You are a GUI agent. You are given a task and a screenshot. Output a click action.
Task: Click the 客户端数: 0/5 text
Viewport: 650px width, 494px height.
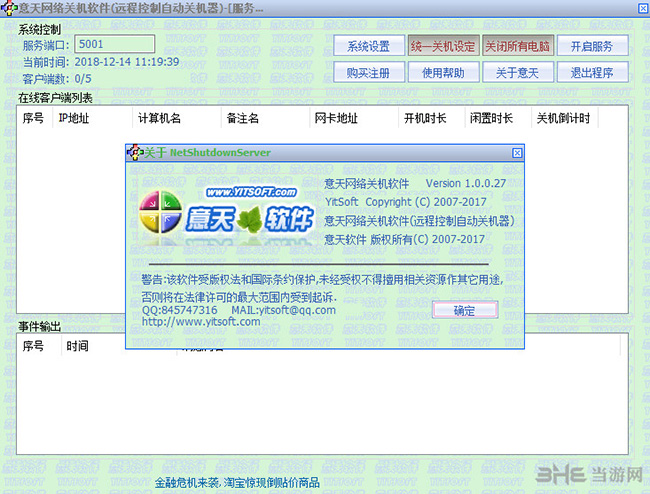coord(57,79)
